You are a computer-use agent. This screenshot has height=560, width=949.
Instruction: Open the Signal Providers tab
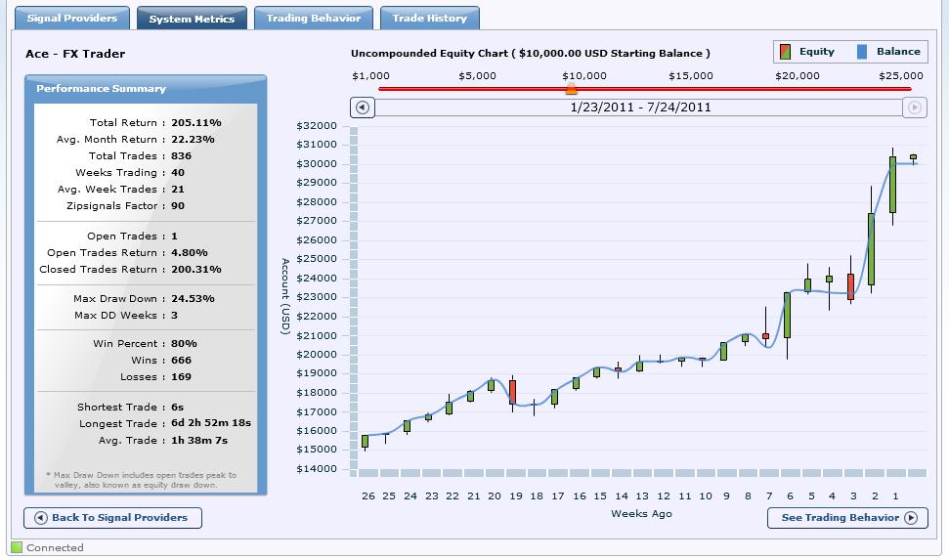(72, 19)
